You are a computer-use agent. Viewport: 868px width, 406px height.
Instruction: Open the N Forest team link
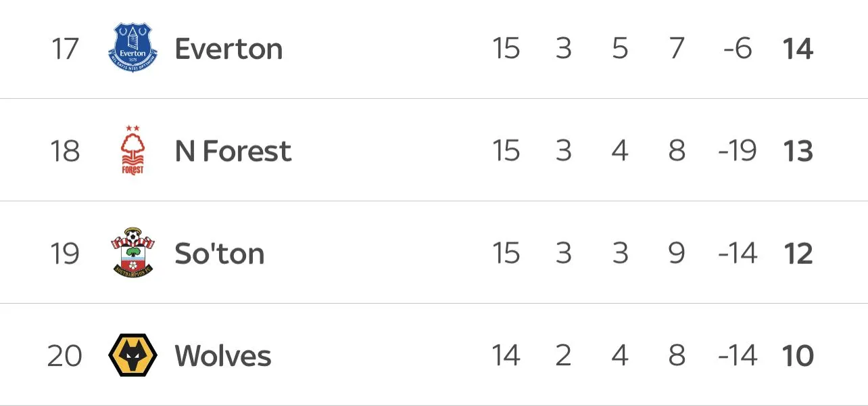233,151
